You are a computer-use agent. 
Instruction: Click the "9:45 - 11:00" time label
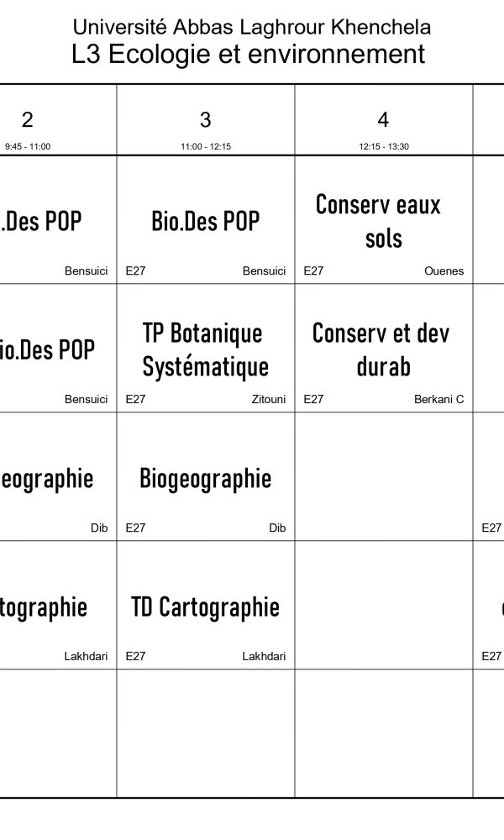click(28, 146)
